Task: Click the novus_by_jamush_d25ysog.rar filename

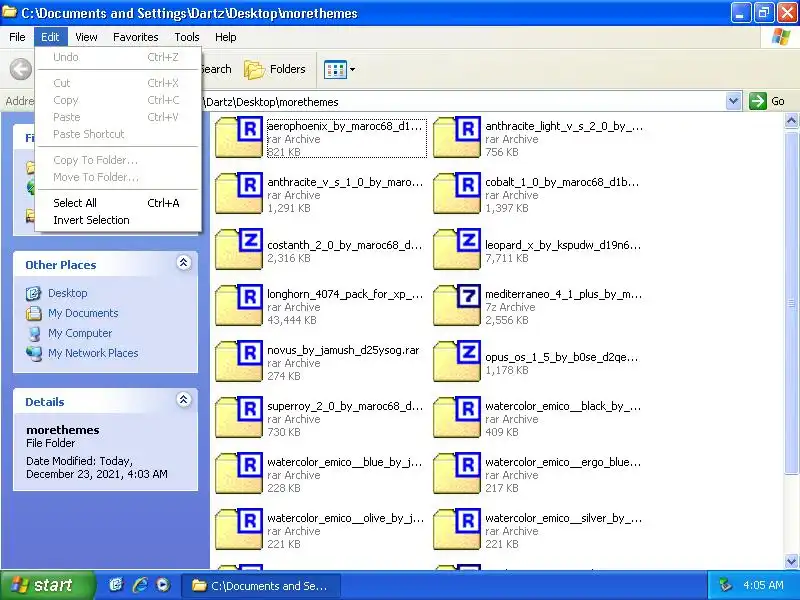Action: (343, 350)
